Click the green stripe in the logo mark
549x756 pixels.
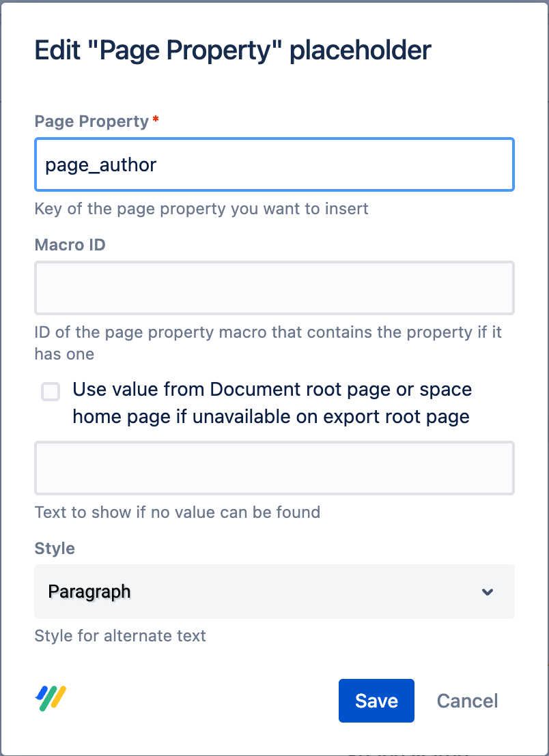click(x=47, y=700)
